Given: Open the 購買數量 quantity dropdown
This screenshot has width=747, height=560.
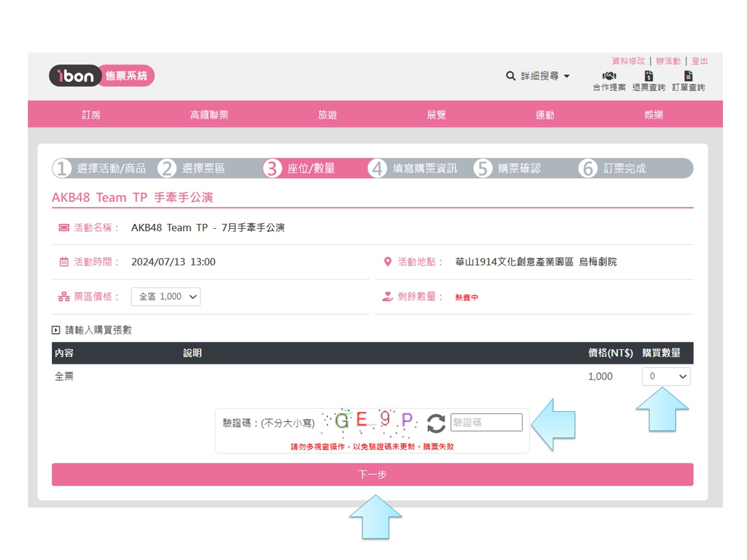Looking at the screenshot, I should 666,376.
